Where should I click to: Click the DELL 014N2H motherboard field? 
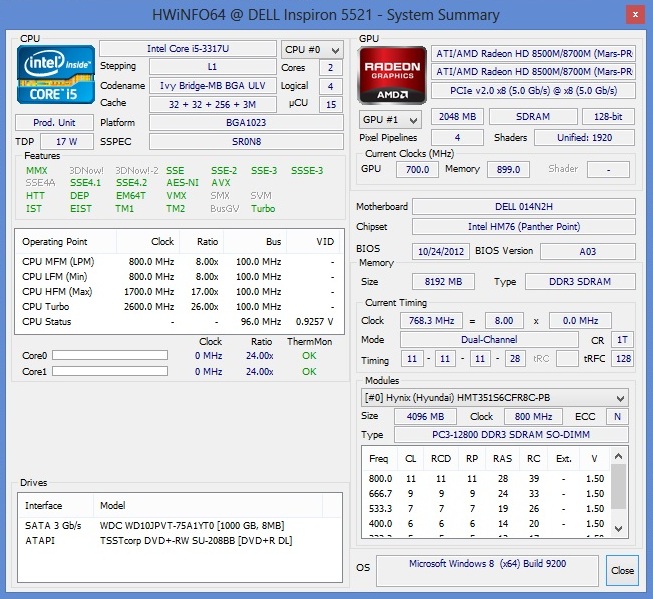click(x=524, y=207)
